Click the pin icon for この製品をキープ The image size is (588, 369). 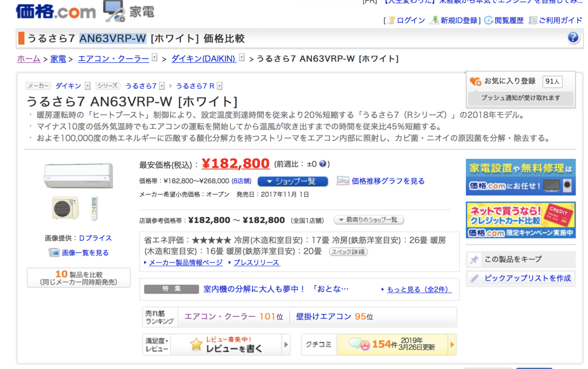coord(474,260)
